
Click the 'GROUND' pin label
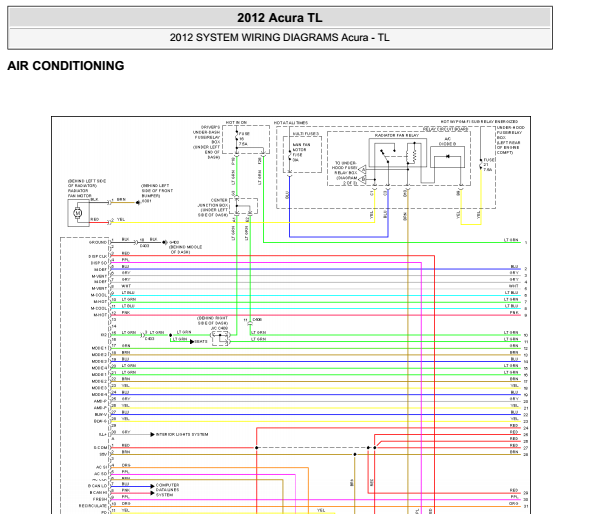point(98,242)
